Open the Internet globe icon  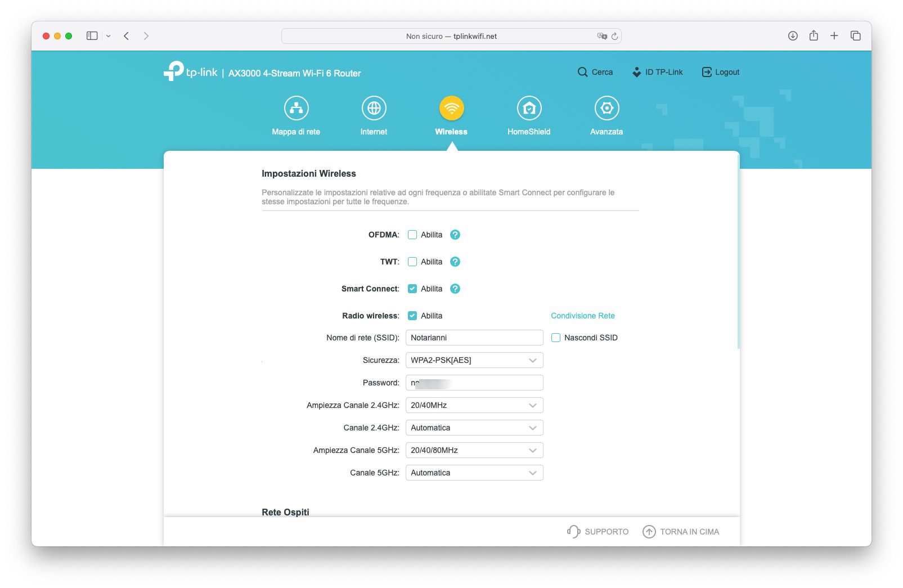click(x=374, y=108)
